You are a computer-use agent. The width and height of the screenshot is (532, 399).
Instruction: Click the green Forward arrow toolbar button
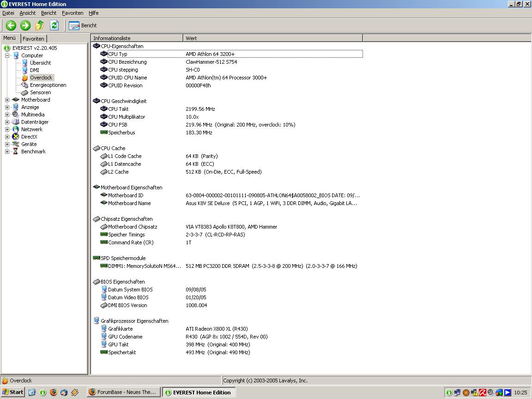pyautogui.click(x=25, y=25)
